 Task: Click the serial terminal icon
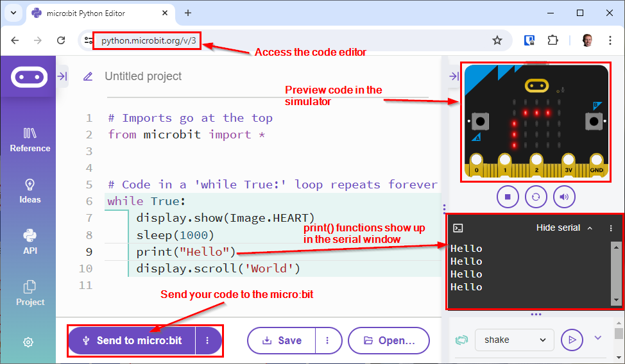[458, 228]
